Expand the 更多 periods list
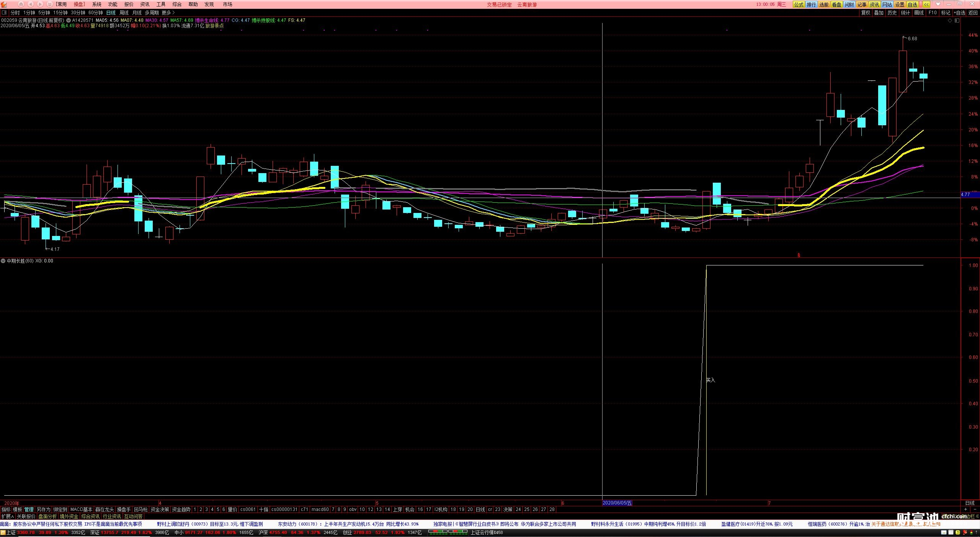Image resolution: width=980 pixels, height=537 pixels. pyautogui.click(x=168, y=13)
